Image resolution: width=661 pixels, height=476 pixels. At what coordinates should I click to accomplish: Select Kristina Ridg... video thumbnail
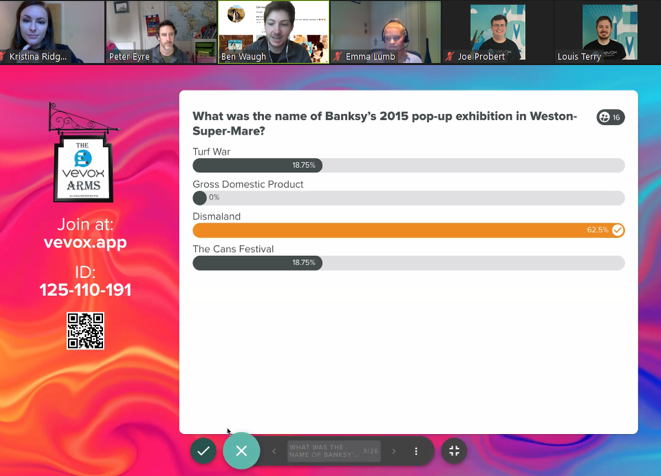click(x=52, y=32)
